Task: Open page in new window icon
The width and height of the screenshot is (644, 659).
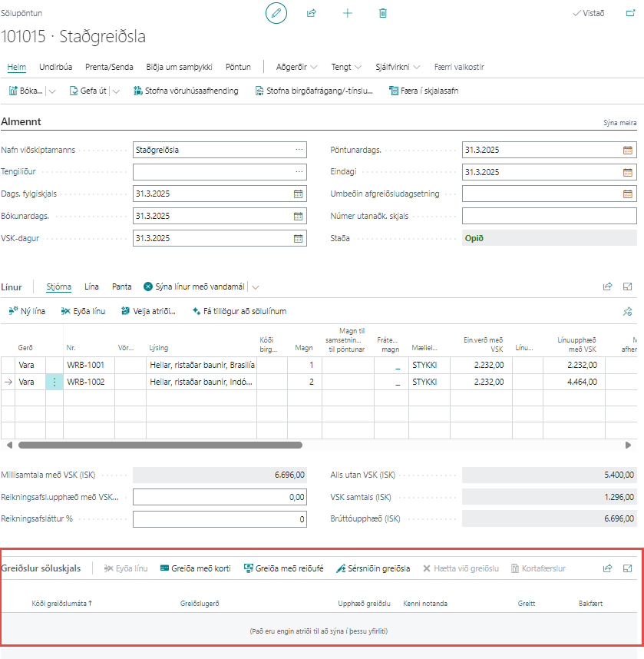Action: tap(631, 13)
